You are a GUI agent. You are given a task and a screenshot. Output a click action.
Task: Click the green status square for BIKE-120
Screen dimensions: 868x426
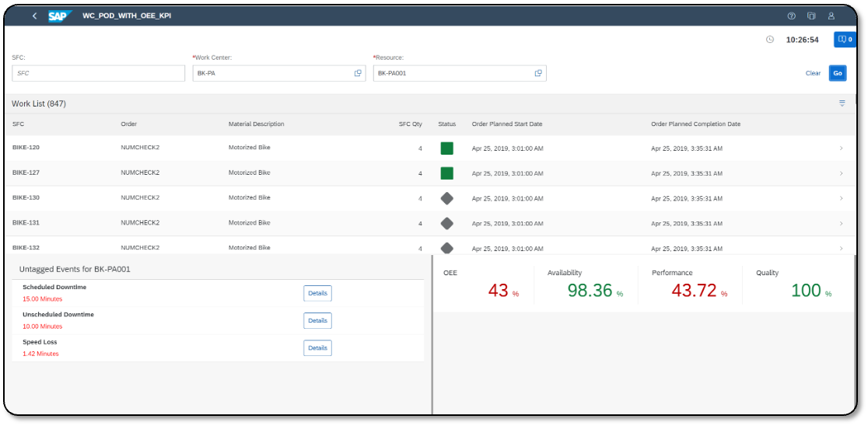[446, 148]
